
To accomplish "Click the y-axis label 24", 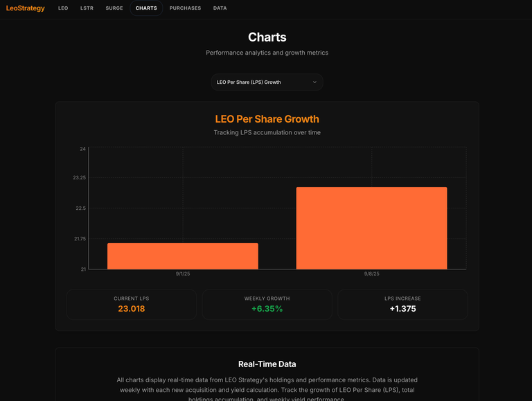I will tap(83, 149).
